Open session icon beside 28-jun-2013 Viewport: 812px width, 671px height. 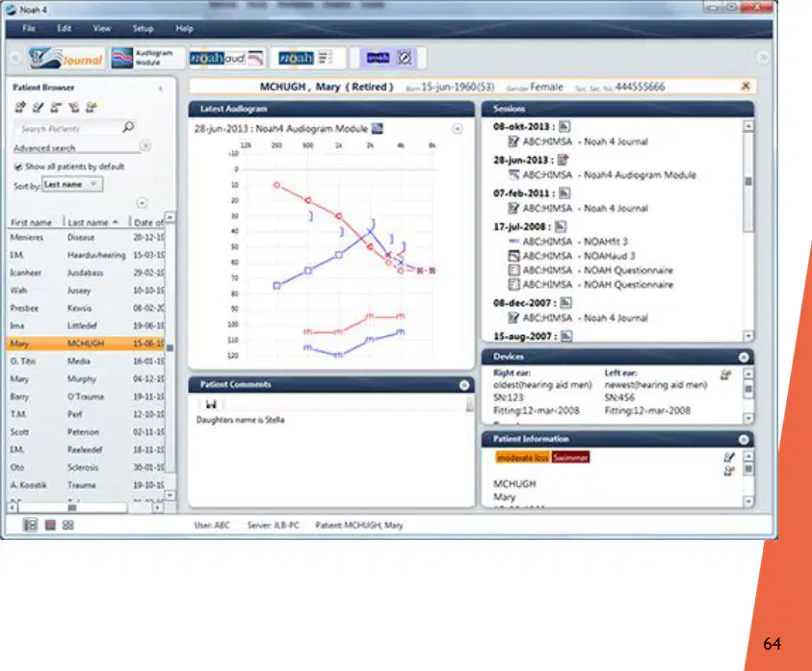coord(563,160)
